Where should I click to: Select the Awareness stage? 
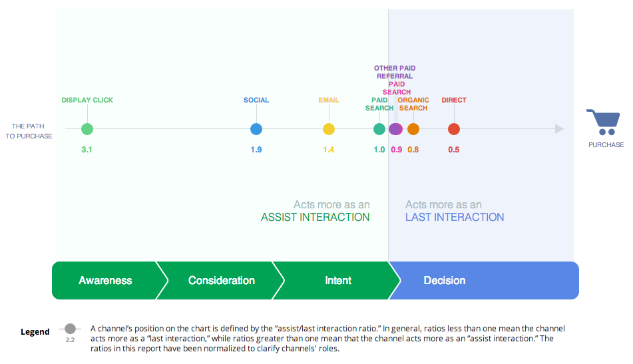[105, 280]
